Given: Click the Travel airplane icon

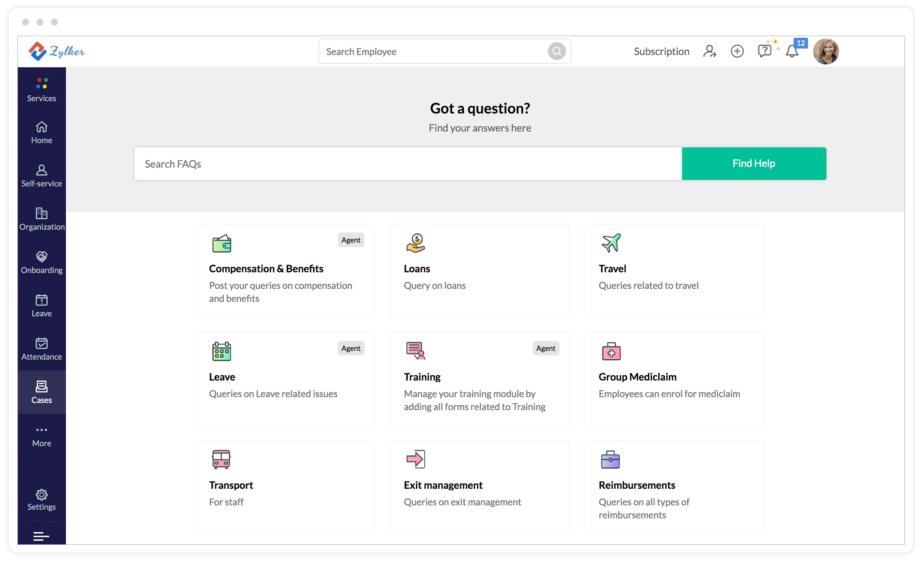Looking at the screenshot, I should [611, 243].
